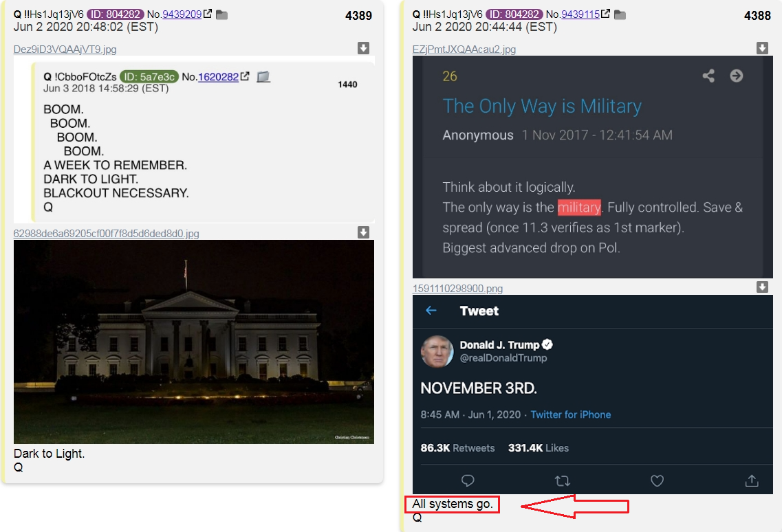The image size is (782, 532).
Task: Download the 1591110298900.png image
Action: click(762, 287)
